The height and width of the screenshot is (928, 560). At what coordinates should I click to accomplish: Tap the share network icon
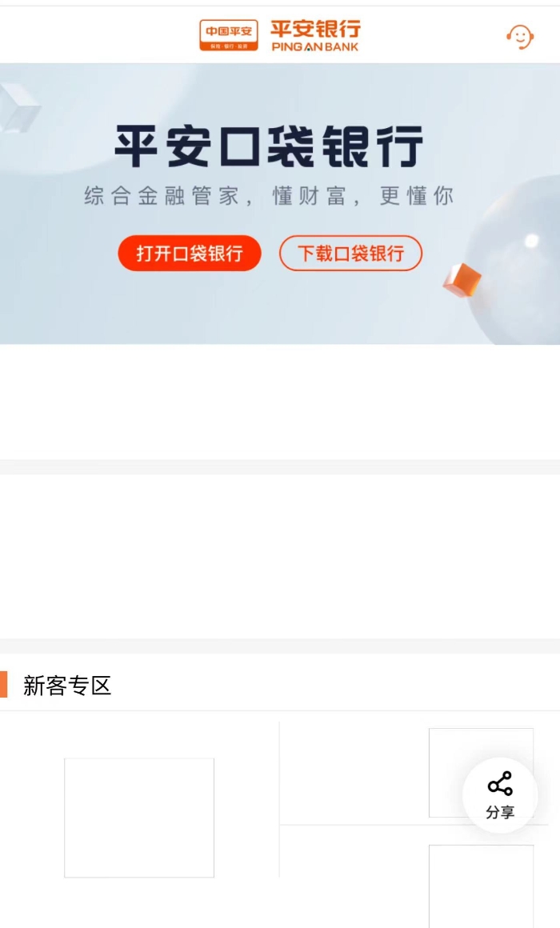coord(500,783)
